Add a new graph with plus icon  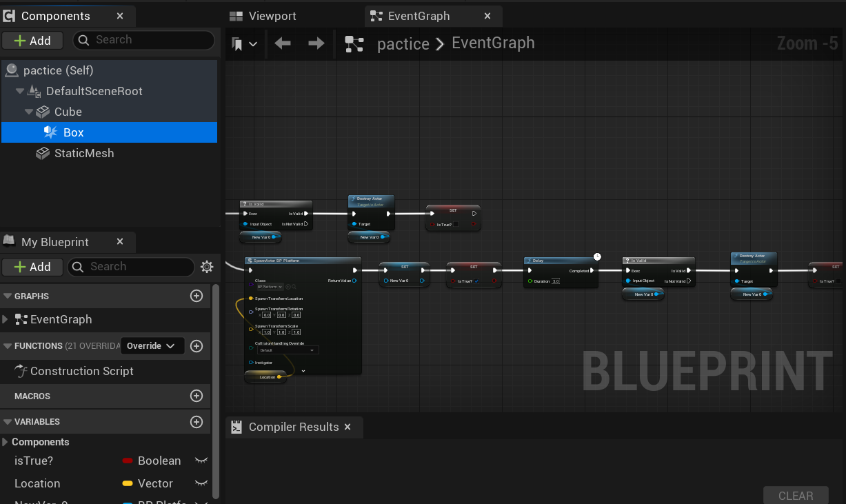[x=197, y=296]
